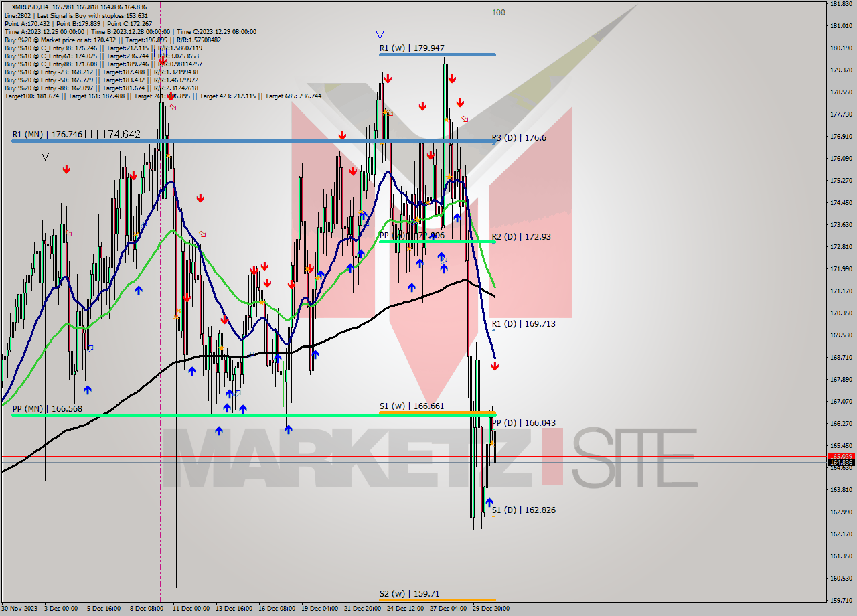Click the S2 (w) | 159.71 label
Viewport: 857px width, 616px height.
click(x=409, y=593)
